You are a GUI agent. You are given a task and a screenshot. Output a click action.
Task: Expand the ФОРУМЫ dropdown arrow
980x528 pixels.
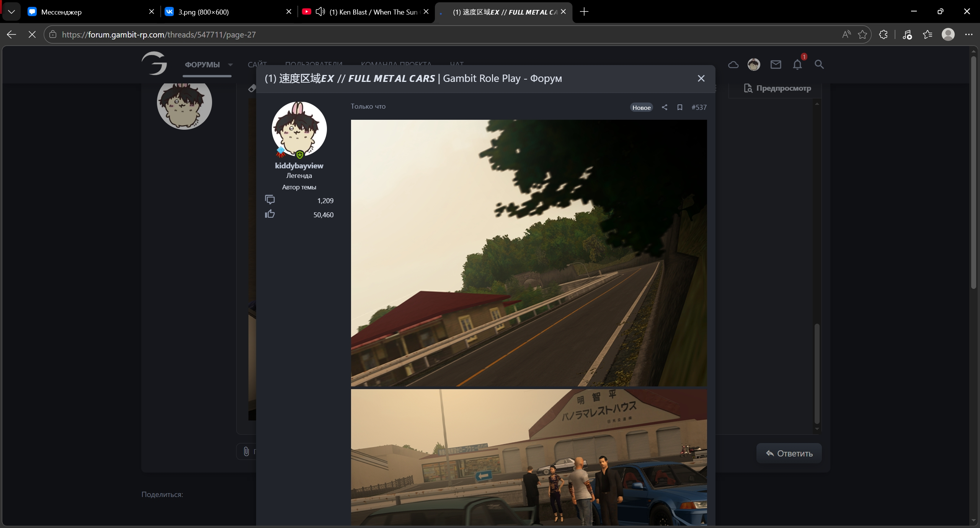point(230,65)
